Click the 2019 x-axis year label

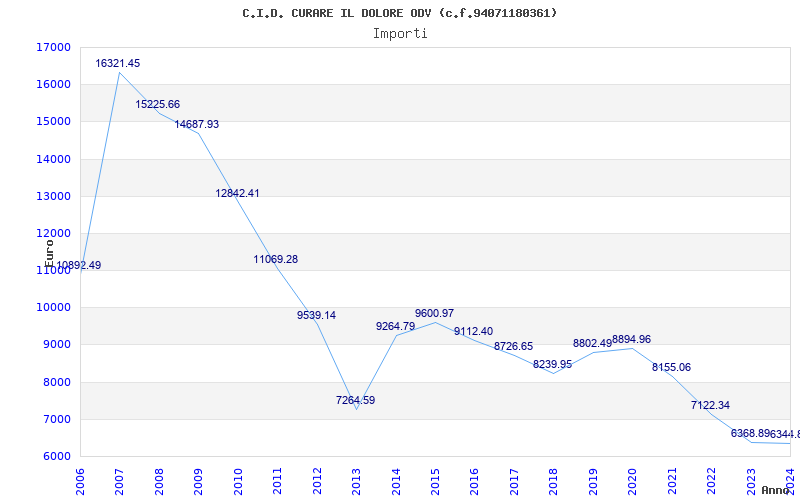tap(593, 481)
